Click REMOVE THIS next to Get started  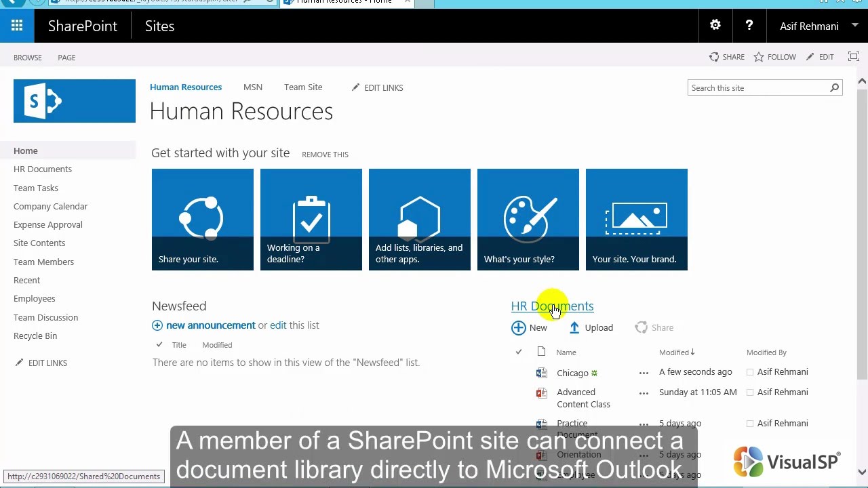[325, 155]
